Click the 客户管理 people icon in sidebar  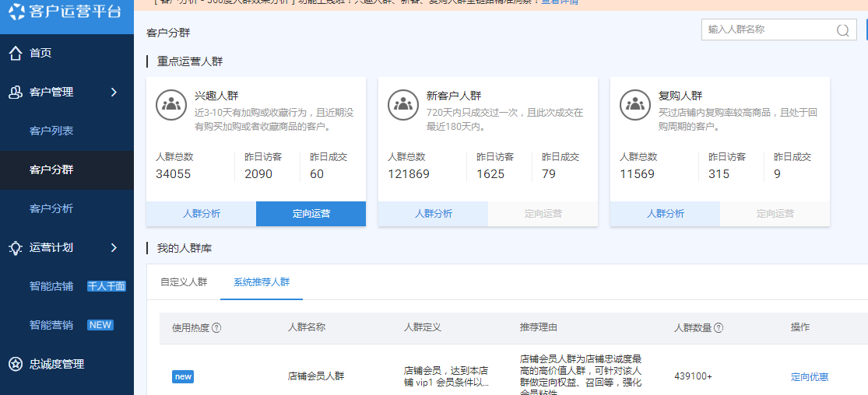pyautogui.click(x=15, y=92)
